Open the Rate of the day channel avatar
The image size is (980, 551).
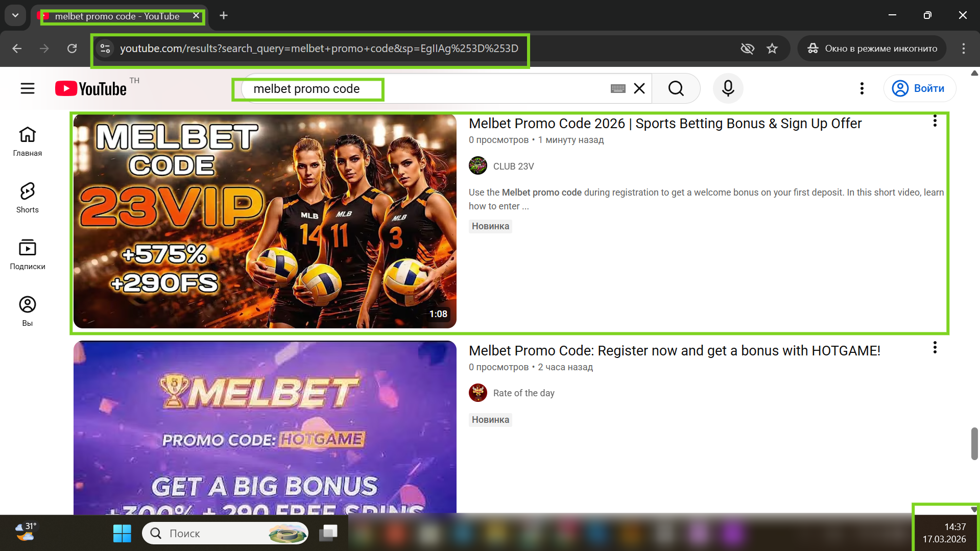pos(478,393)
